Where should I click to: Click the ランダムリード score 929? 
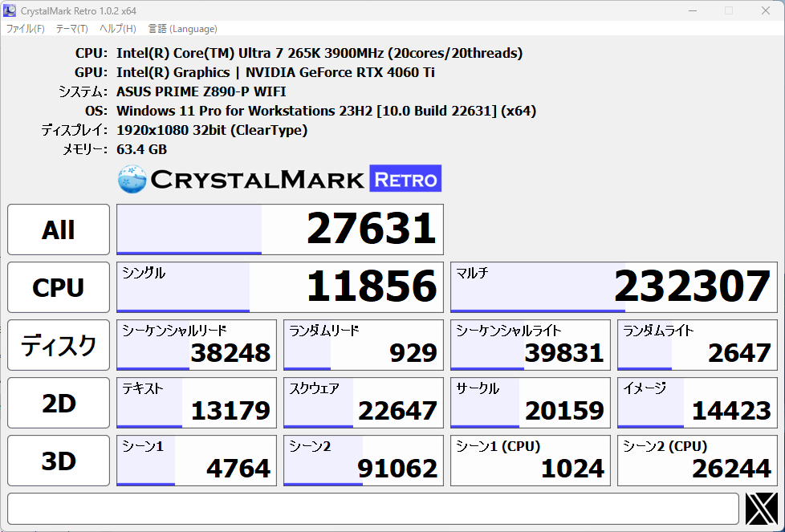click(x=364, y=345)
